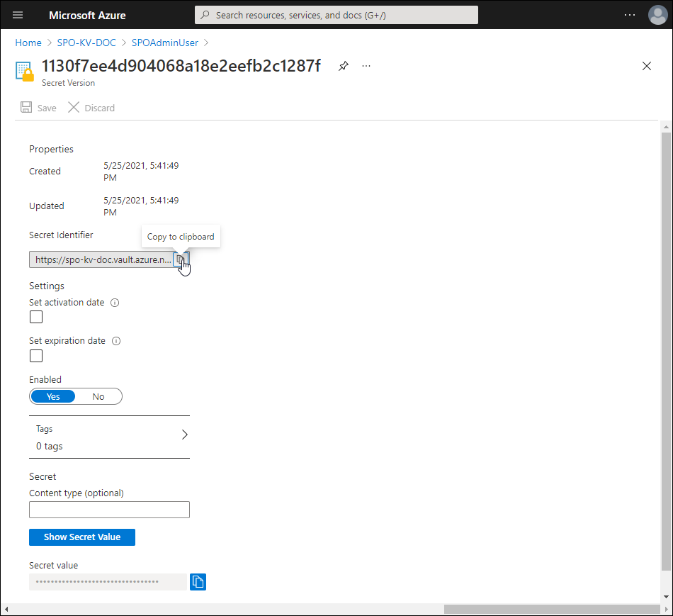Pin this secret version to dashboard

pyautogui.click(x=344, y=66)
